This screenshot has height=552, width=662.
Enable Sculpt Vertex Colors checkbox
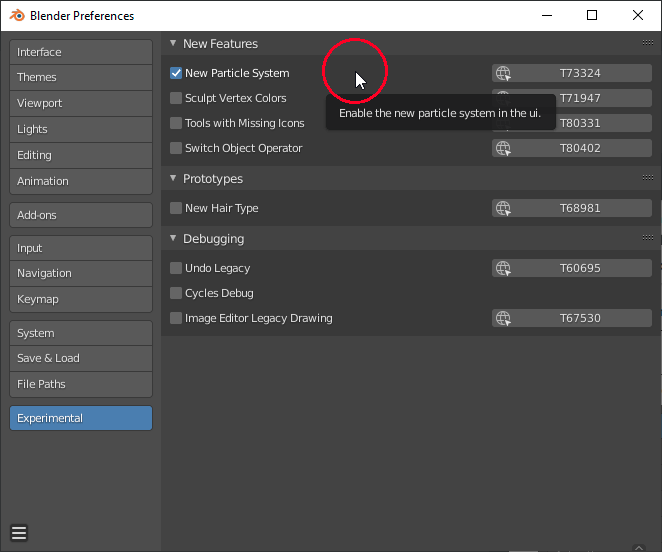(176, 98)
